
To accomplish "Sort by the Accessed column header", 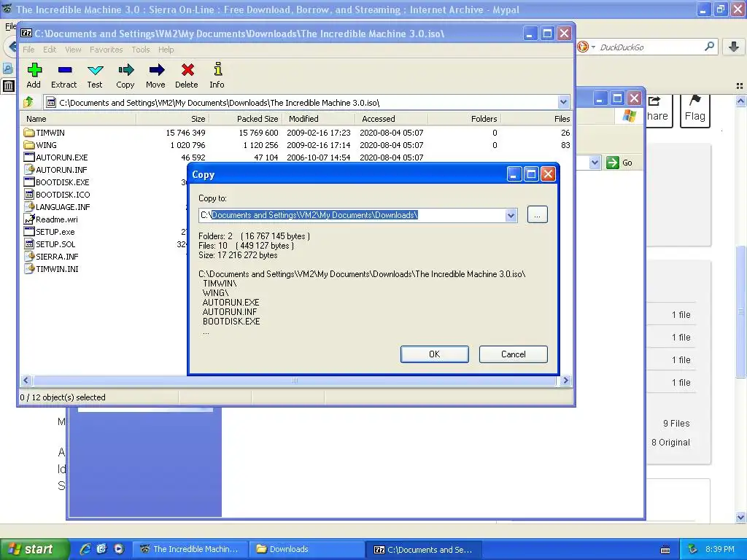I will (x=392, y=119).
